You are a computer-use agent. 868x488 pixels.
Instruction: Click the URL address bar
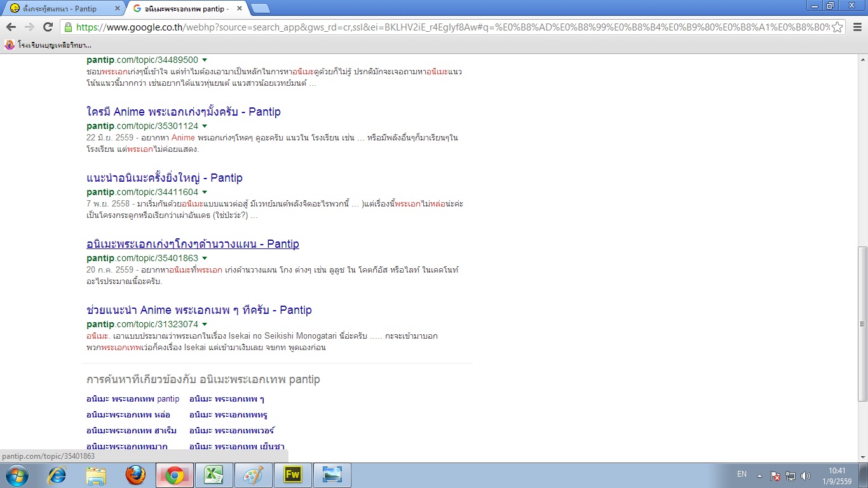click(x=452, y=27)
